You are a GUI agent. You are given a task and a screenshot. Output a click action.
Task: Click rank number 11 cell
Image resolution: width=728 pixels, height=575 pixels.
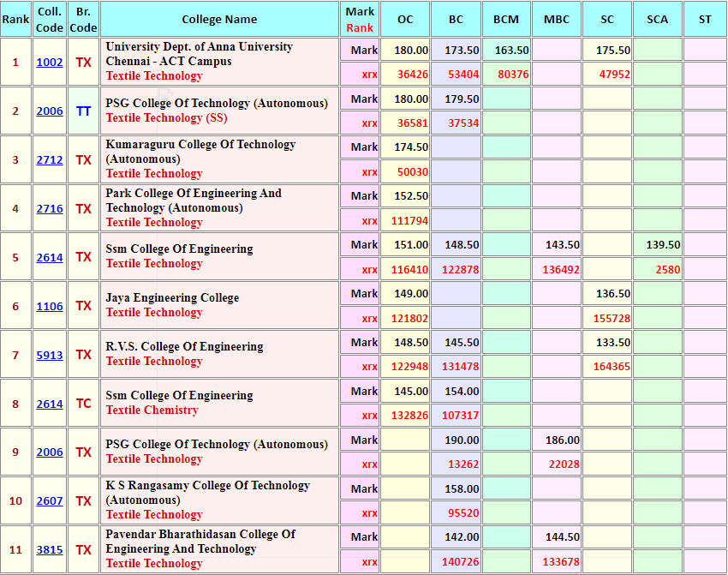[15, 549]
